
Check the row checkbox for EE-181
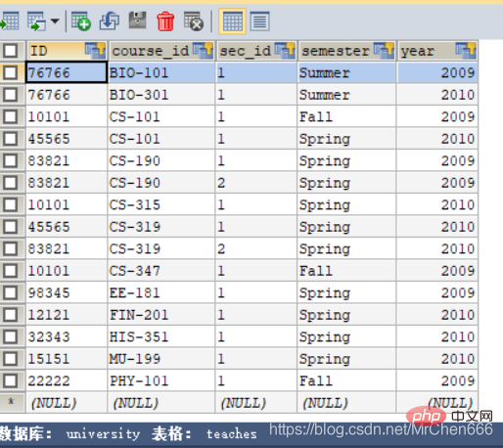(x=11, y=292)
